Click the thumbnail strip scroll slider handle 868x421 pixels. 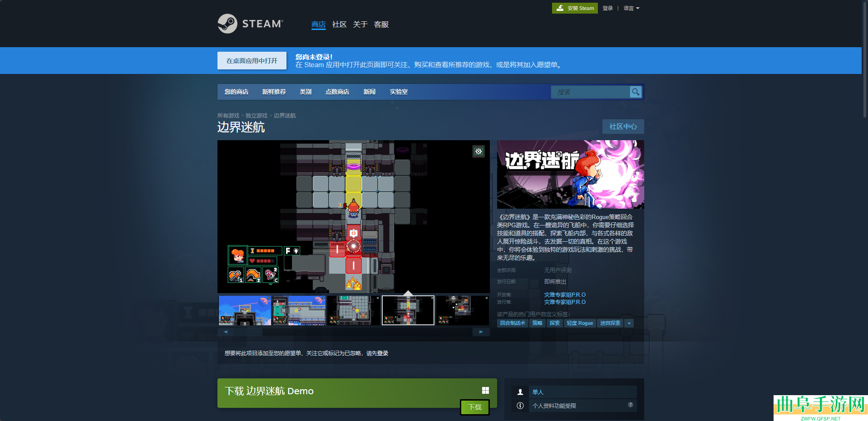(x=249, y=332)
